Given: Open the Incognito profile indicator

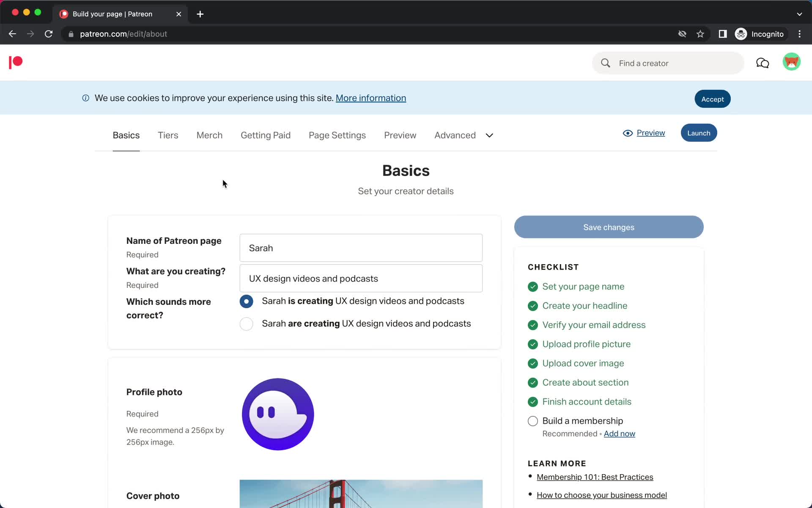Looking at the screenshot, I should click(x=760, y=34).
